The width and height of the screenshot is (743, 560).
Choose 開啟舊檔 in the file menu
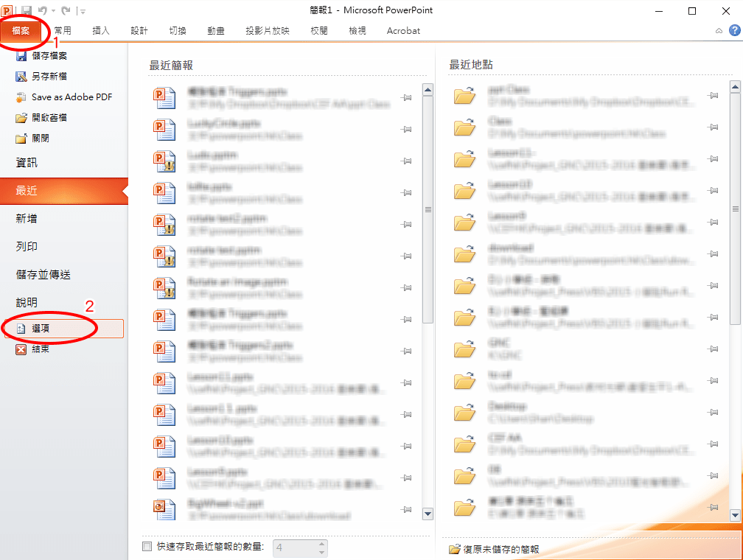[x=42, y=117]
